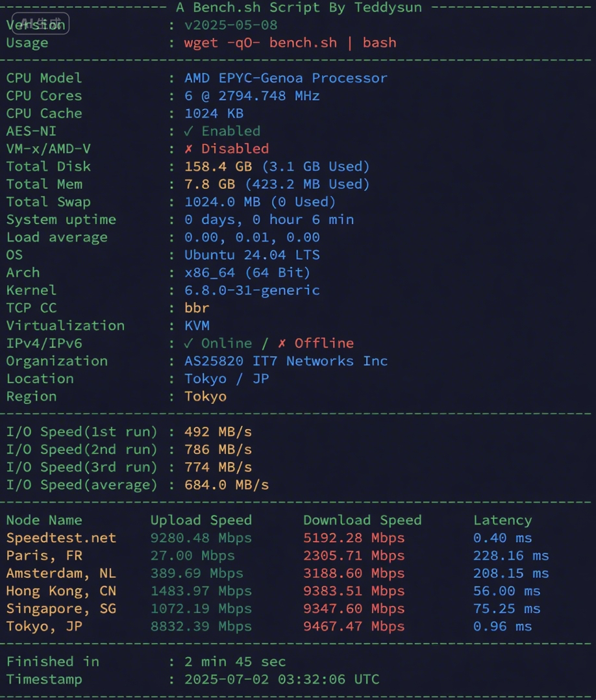Click the Speedtest.net node name

click(x=61, y=538)
